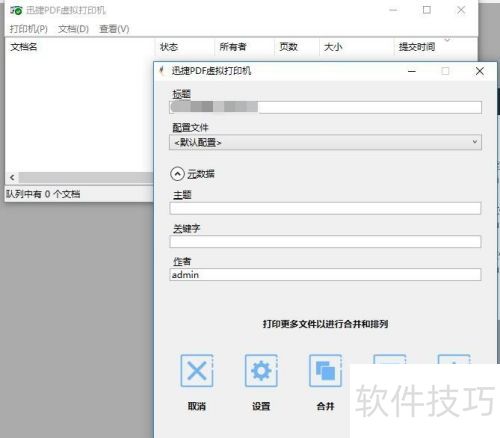
Task: Minimize the front 迅捷PDF虚拟打印机 dialog
Action: click(412, 71)
